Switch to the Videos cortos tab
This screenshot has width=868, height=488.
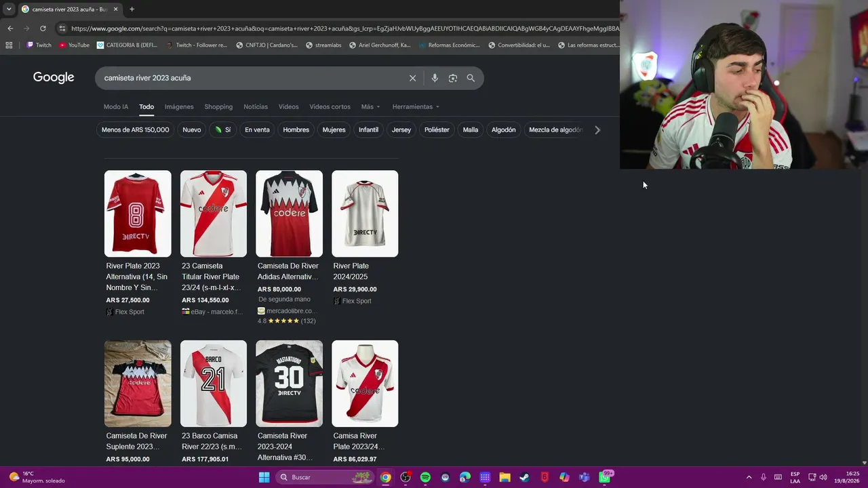point(330,106)
